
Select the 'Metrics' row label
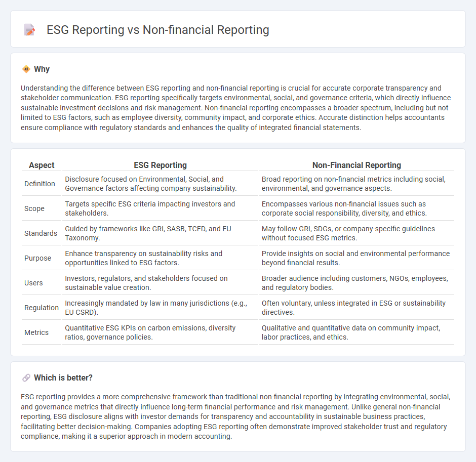(x=36, y=333)
